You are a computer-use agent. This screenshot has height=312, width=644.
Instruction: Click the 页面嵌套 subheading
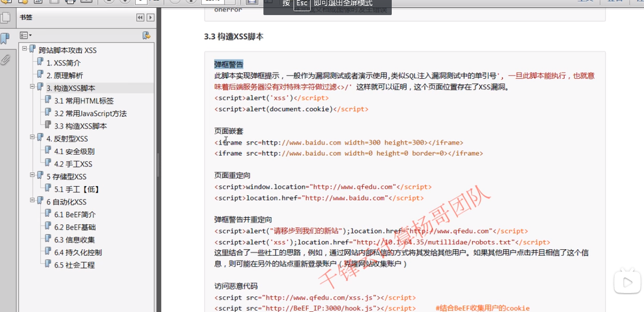(229, 131)
